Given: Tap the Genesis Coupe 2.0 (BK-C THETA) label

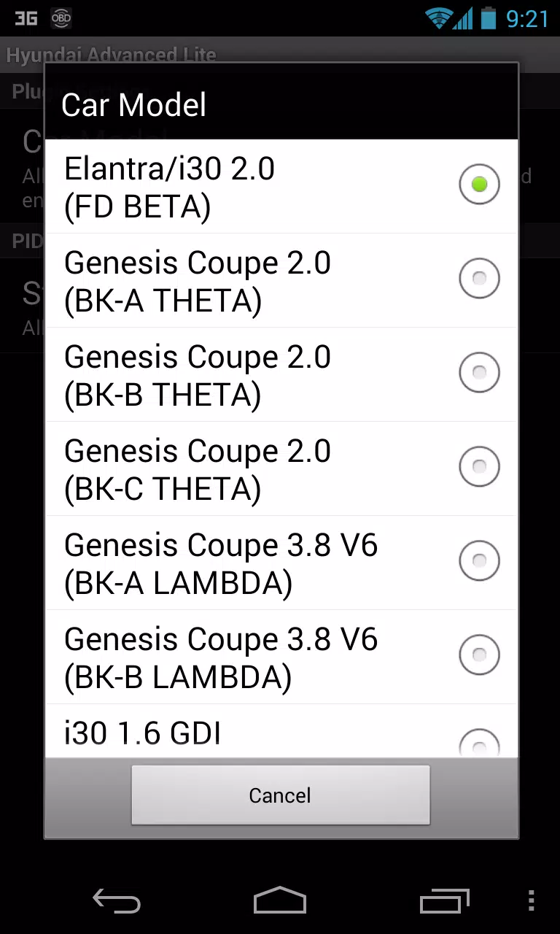Looking at the screenshot, I should point(198,469).
